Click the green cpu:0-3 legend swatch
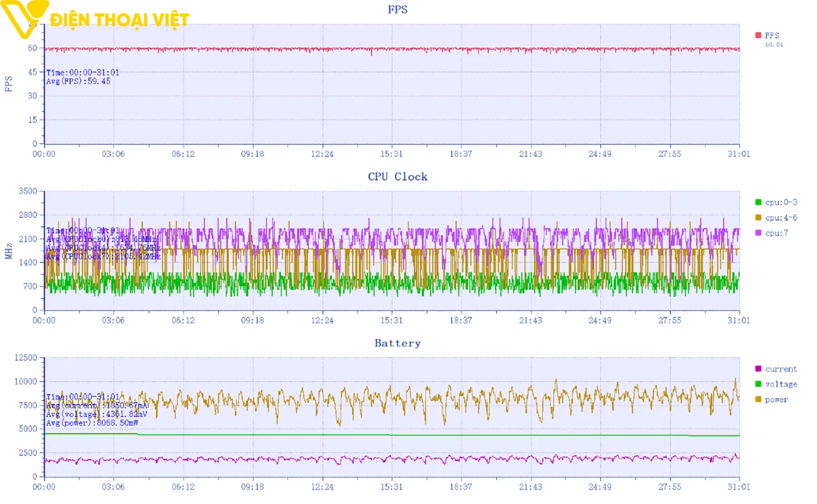Screen dimensions: 817x504 758,202
